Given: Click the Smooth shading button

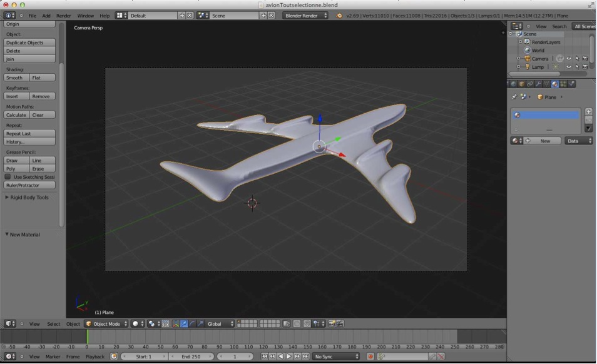Looking at the screenshot, I should click(15, 78).
